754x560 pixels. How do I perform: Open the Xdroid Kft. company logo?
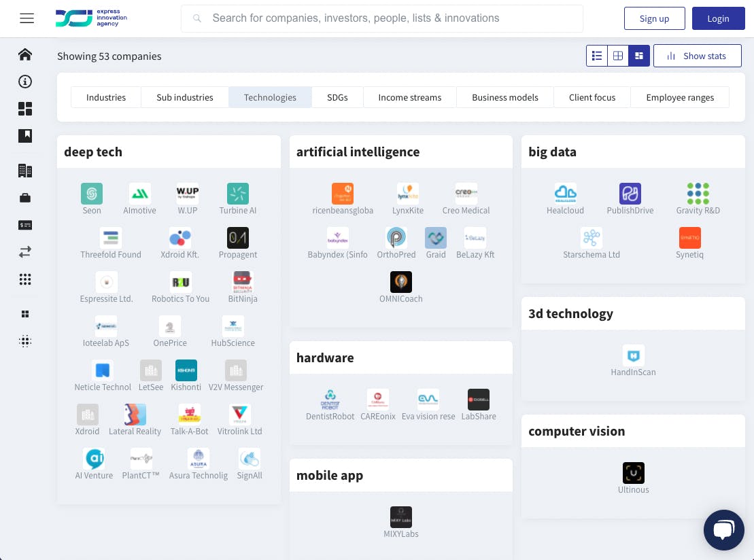tap(180, 238)
